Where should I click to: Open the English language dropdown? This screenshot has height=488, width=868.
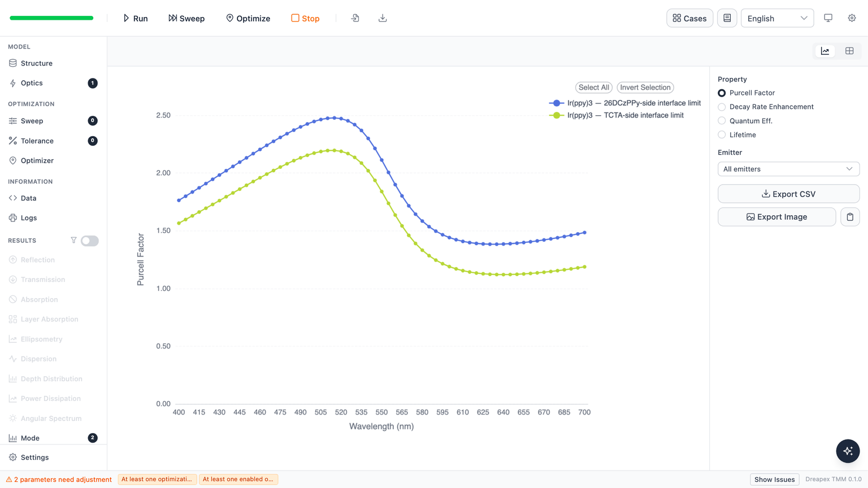(x=777, y=18)
